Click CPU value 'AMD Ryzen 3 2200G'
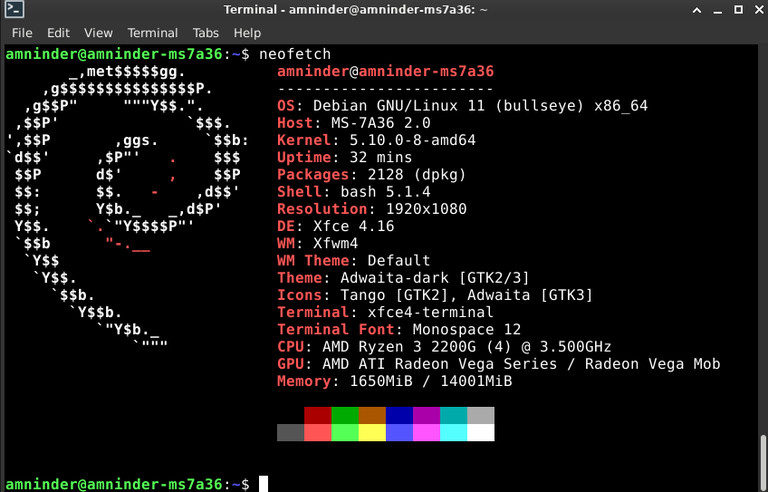 pyautogui.click(x=399, y=347)
